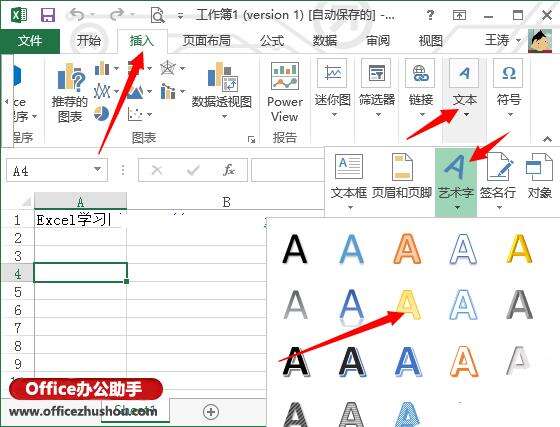Launch Power View report
Viewport: 560px width, 427px height.
[285, 93]
